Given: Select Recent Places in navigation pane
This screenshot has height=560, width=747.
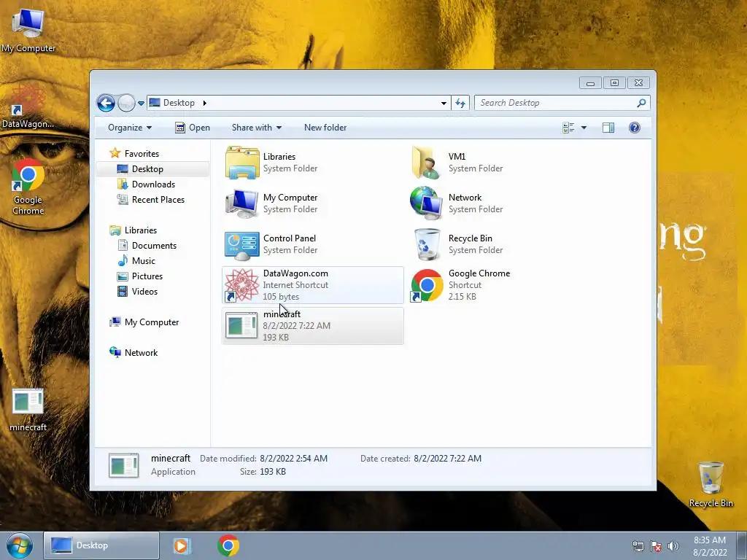Looking at the screenshot, I should click(x=158, y=200).
